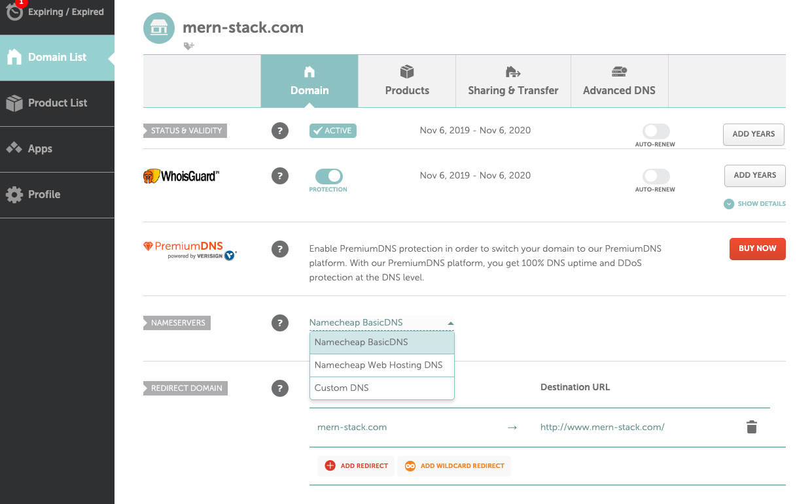This screenshot has width=812, height=504.
Task: Click the red Buy Now button
Action: (x=757, y=248)
